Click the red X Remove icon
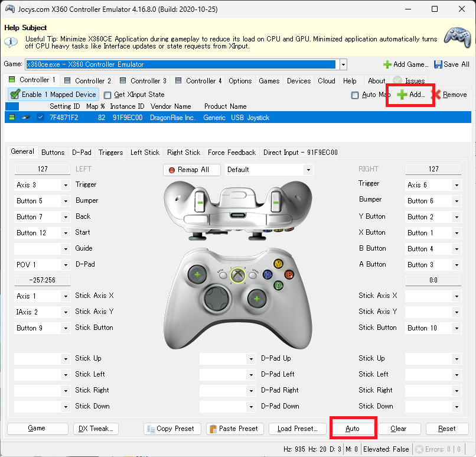476x457 pixels. (436, 95)
